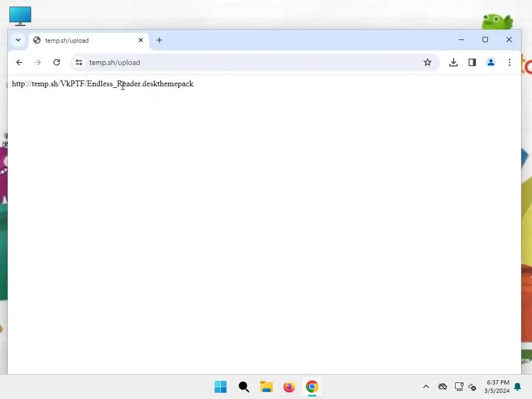The height and width of the screenshot is (399, 532).
Task: Open site information icon in address bar
Action: point(79,62)
